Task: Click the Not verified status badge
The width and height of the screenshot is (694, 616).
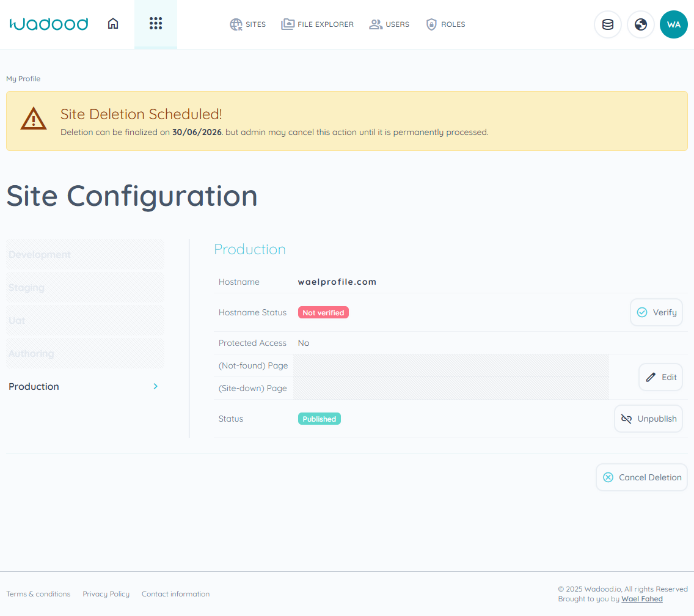Action: click(323, 313)
